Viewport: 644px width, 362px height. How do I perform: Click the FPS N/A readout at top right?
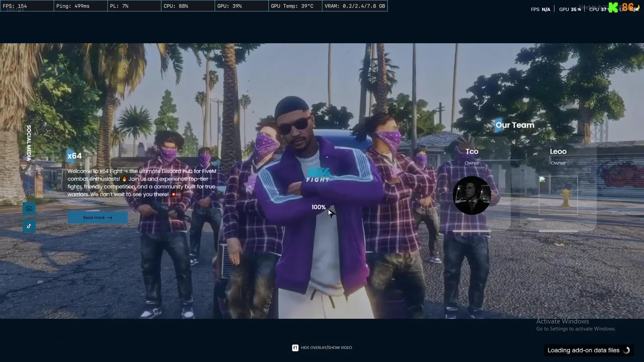pyautogui.click(x=540, y=10)
